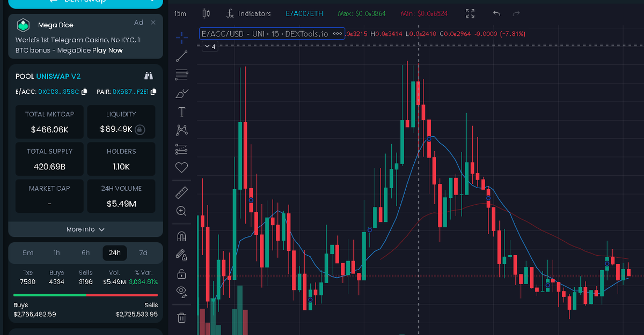Screen dimensions: 644x335
Task: Select the trend line drawing tool
Action: (x=181, y=56)
